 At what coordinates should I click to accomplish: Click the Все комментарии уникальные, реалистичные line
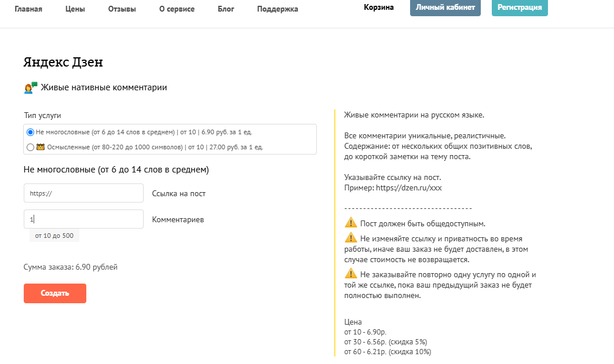[x=425, y=136]
